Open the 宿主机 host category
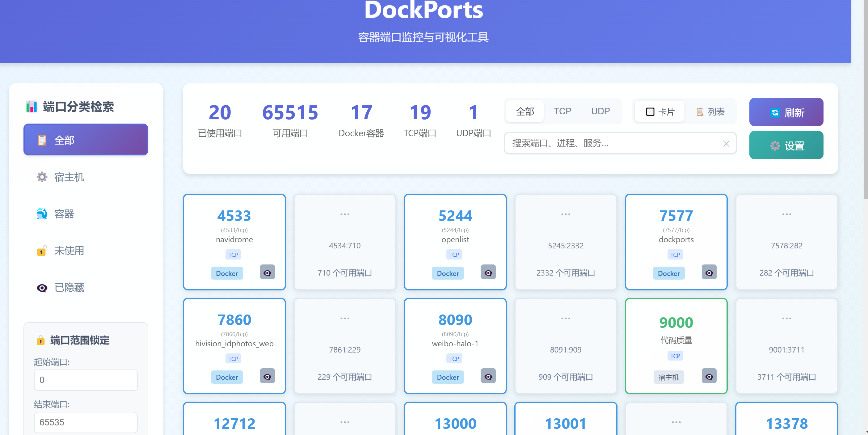This screenshot has height=435, width=868. click(86, 176)
